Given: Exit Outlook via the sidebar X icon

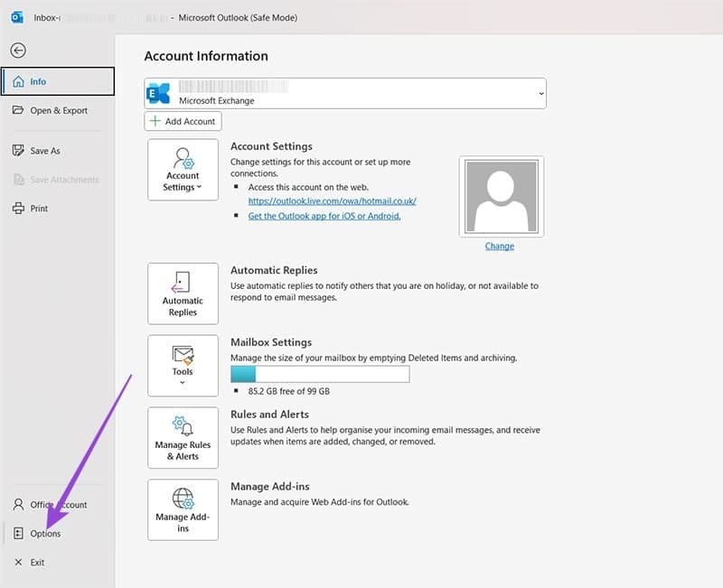Looking at the screenshot, I should [17, 562].
